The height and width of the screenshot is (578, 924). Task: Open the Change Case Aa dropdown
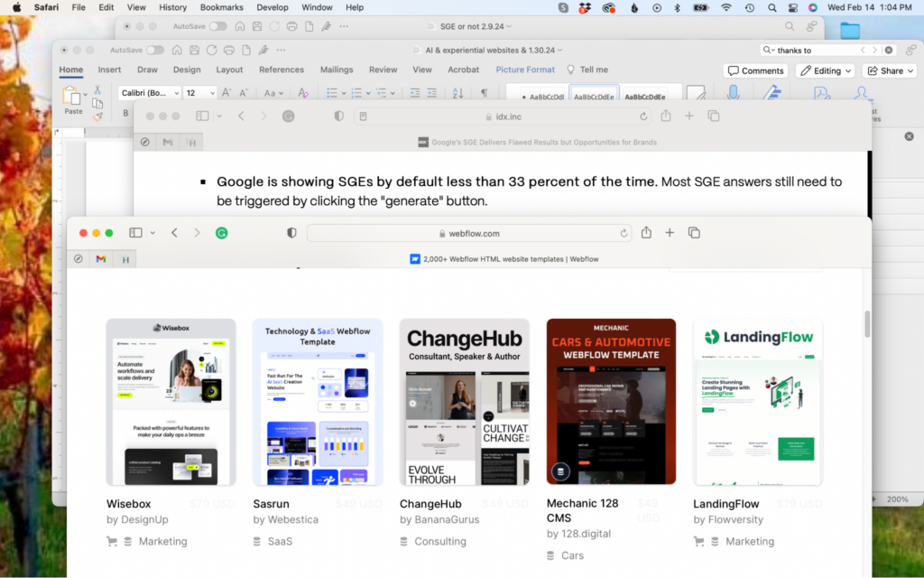tap(273, 93)
